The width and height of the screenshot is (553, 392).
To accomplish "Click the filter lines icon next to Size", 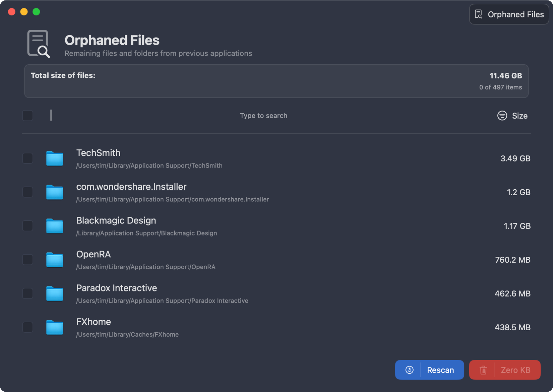I will click(502, 116).
